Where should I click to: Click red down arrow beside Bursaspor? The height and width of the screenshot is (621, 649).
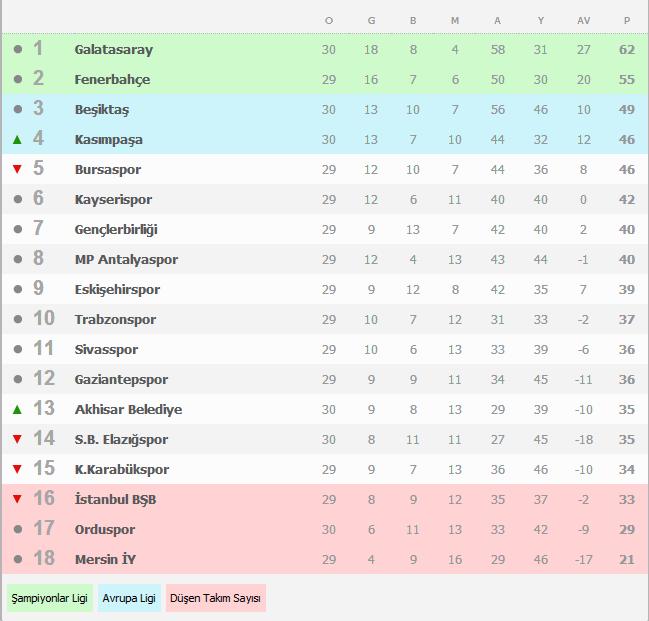coord(17,170)
